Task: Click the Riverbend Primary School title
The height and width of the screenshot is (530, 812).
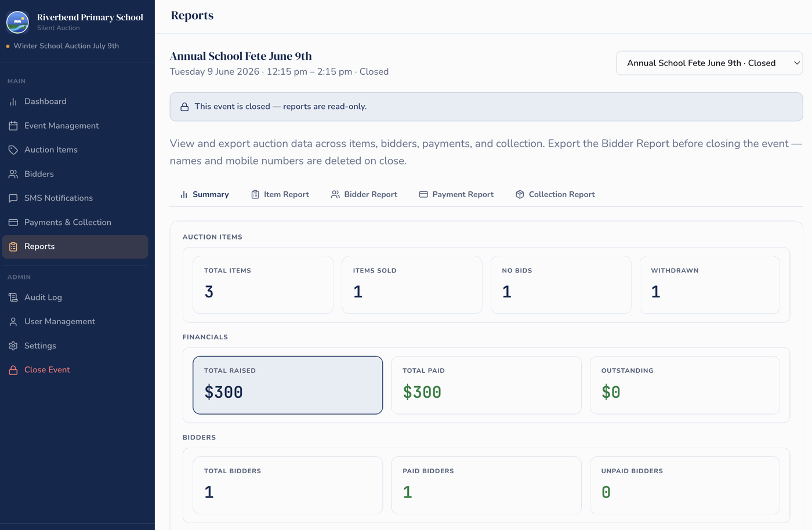Action: coord(90,17)
